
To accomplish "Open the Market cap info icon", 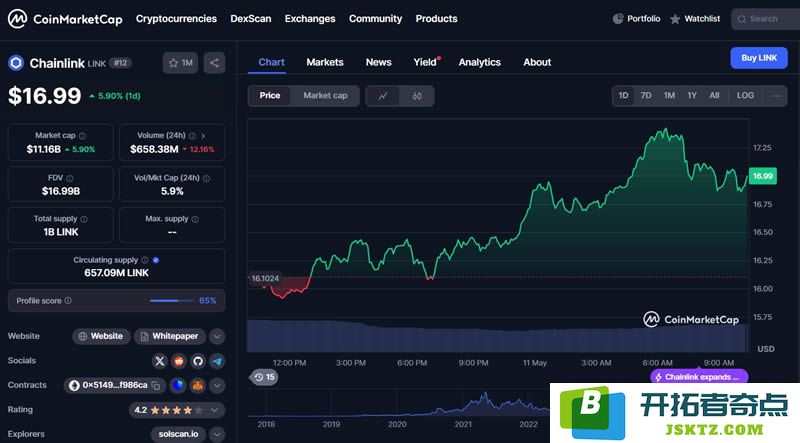I will (x=82, y=136).
